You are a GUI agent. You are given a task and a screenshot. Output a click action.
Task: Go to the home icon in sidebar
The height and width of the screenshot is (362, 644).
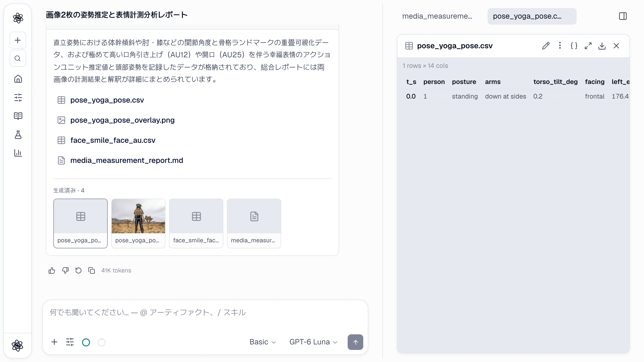(x=18, y=79)
